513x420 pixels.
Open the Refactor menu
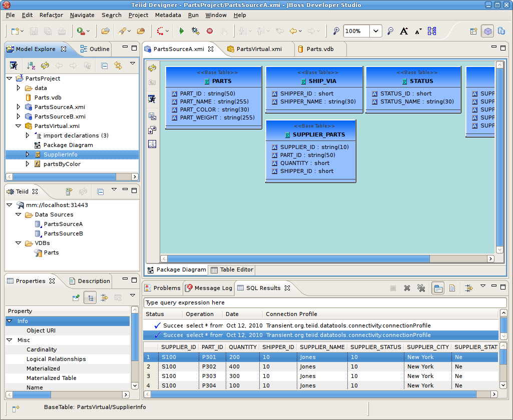click(x=51, y=15)
